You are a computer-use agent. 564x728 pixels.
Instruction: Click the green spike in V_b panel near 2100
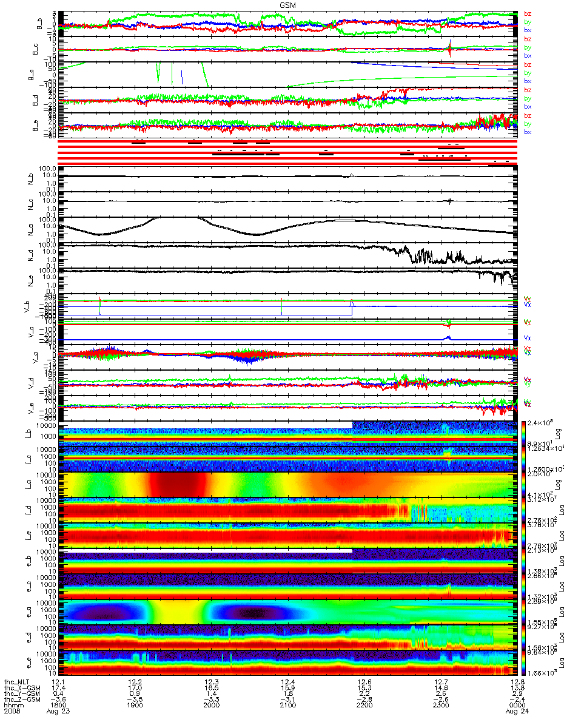[282, 306]
